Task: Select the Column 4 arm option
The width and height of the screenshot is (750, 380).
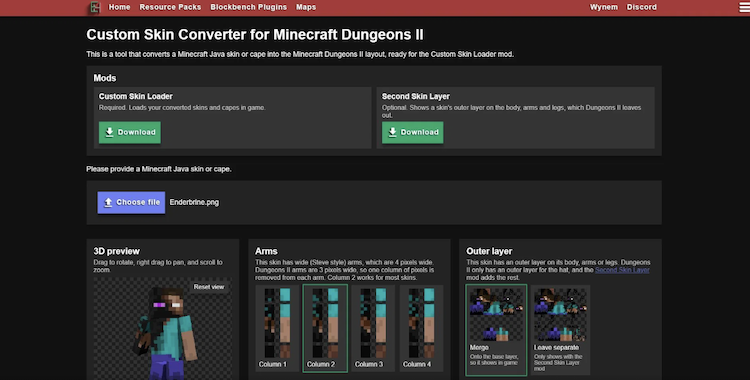Action: click(x=421, y=328)
